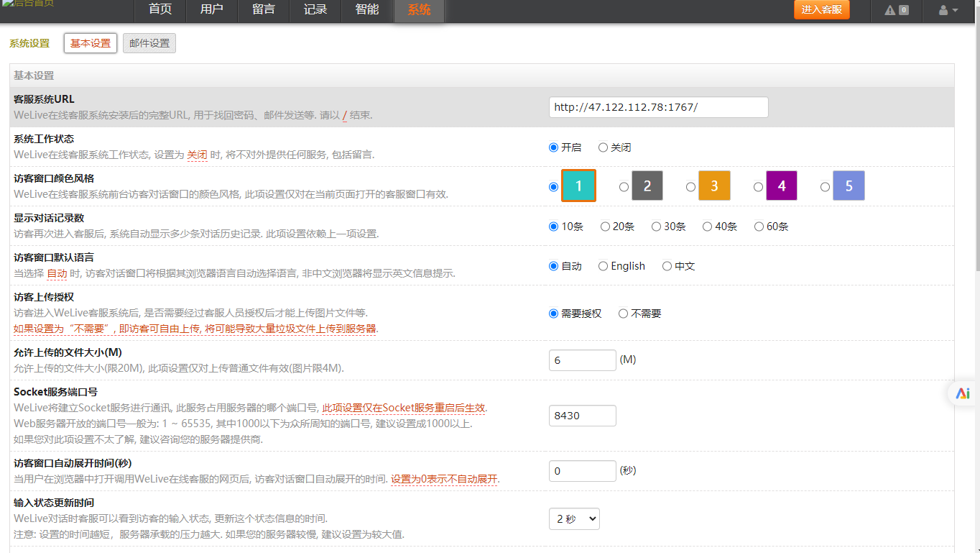
Task: Click the notification count badge showing 0
Action: pos(905,11)
